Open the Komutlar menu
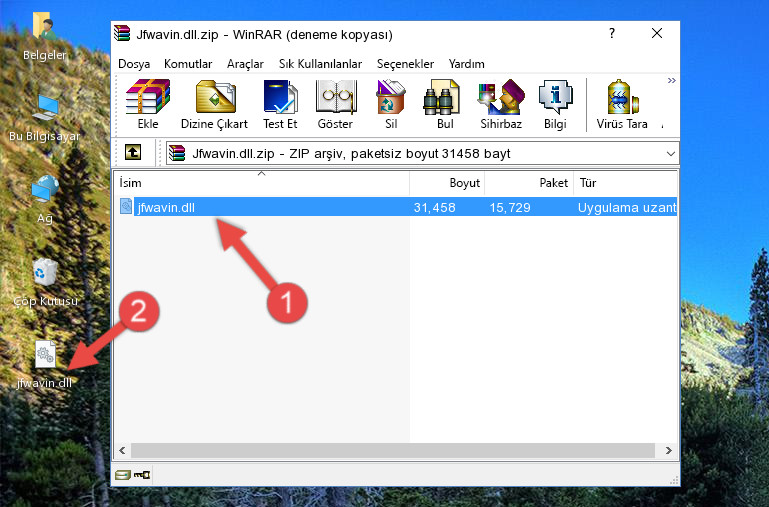The height and width of the screenshot is (507, 769). [x=188, y=64]
